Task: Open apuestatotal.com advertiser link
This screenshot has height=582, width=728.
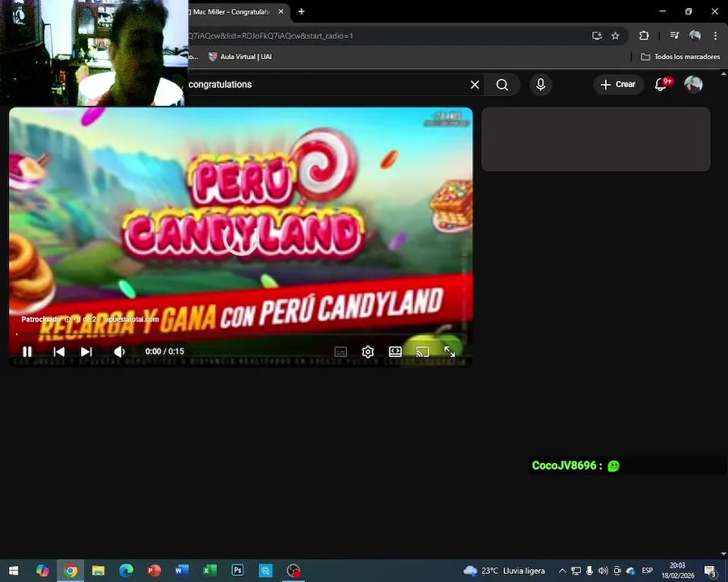Action: coord(132,319)
